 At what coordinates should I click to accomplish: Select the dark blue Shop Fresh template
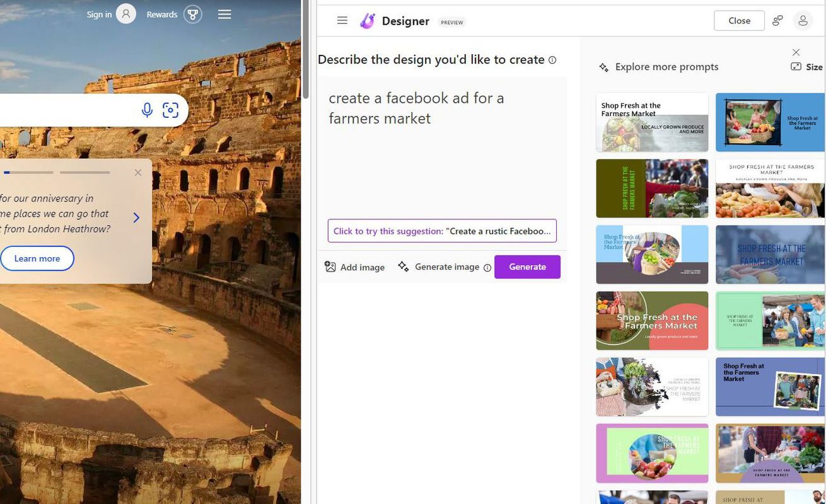[x=771, y=255]
